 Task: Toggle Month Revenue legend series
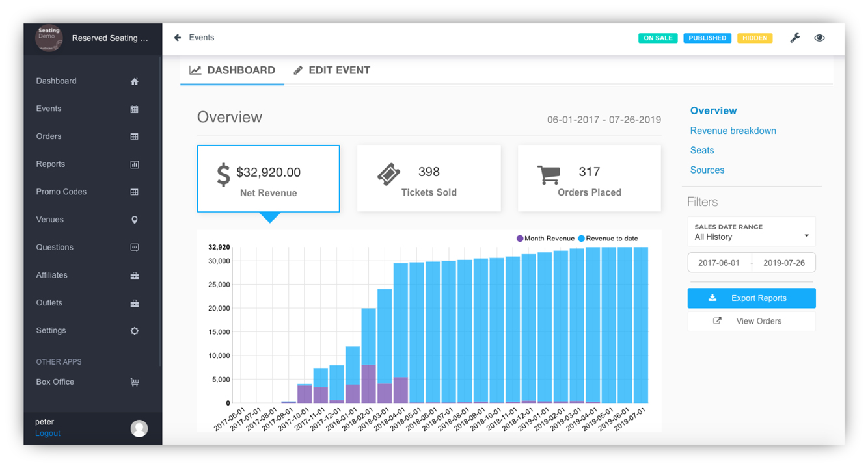pos(545,239)
